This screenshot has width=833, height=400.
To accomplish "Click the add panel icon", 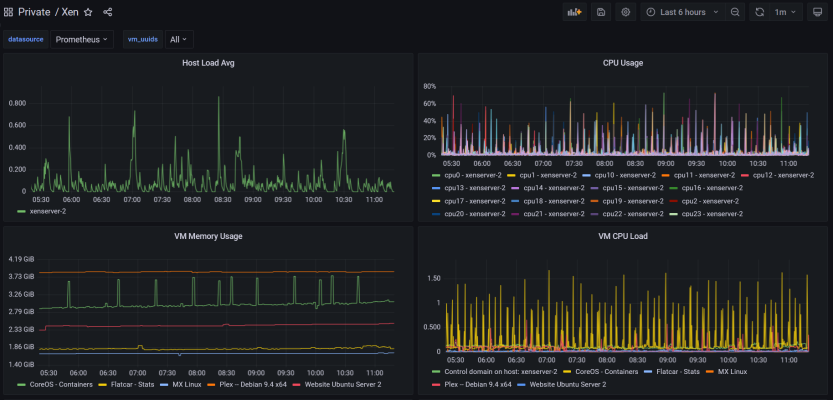I will click(x=575, y=12).
